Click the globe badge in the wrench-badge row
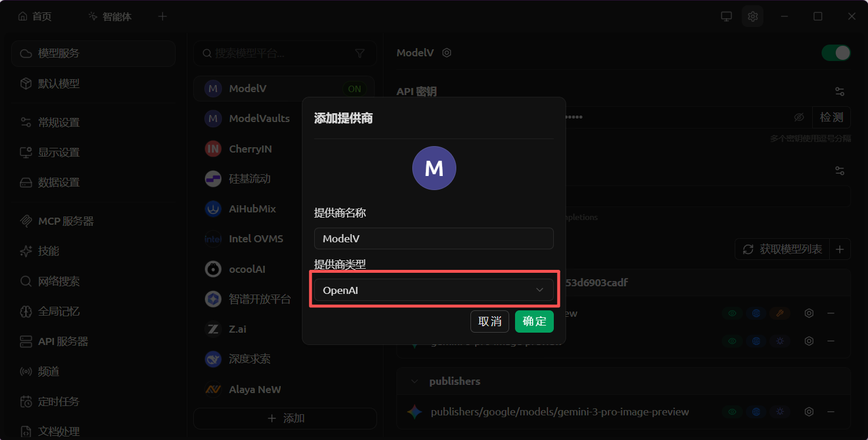The width and height of the screenshot is (868, 440). pyautogui.click(x=756, y=313)
